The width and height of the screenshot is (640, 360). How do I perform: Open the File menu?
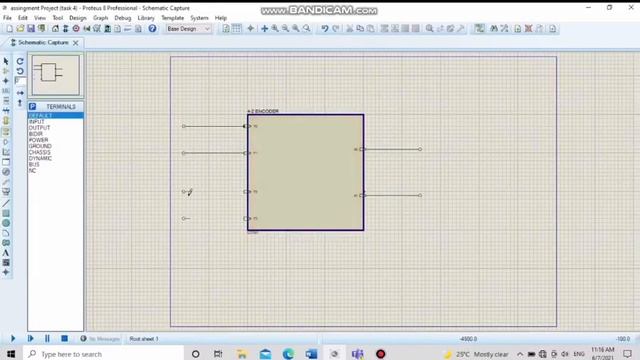[7, 18]
